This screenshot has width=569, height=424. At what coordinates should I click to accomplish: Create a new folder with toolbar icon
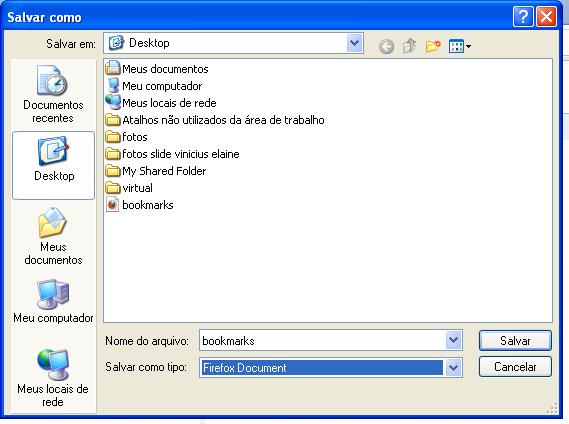tap(433, 46)
